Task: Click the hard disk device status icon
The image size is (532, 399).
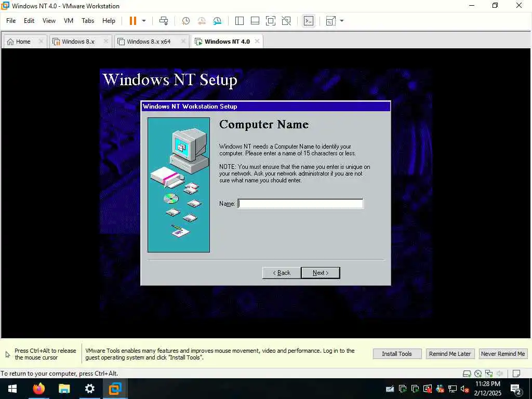Action: [467, 374]
